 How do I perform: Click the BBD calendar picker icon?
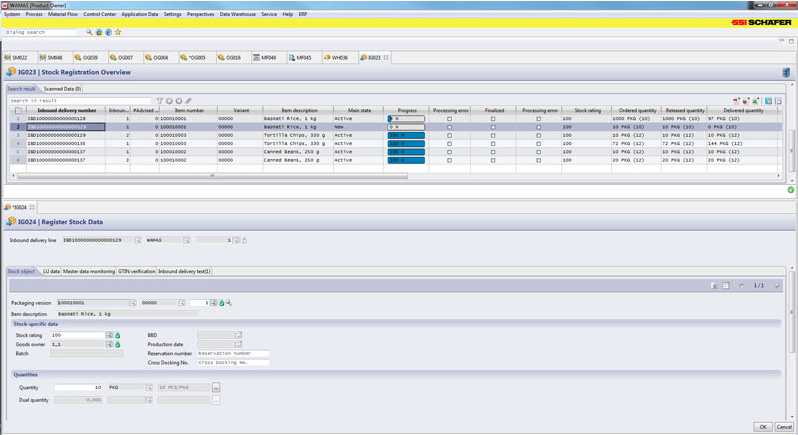[238, 336]
